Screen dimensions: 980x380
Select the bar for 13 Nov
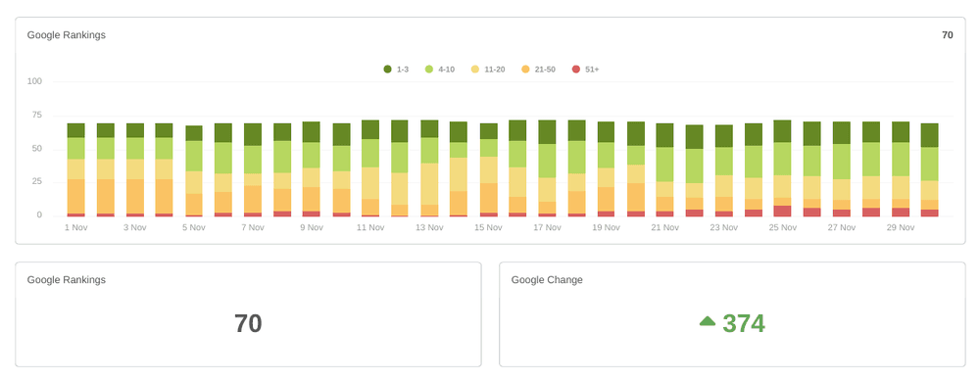429,168
